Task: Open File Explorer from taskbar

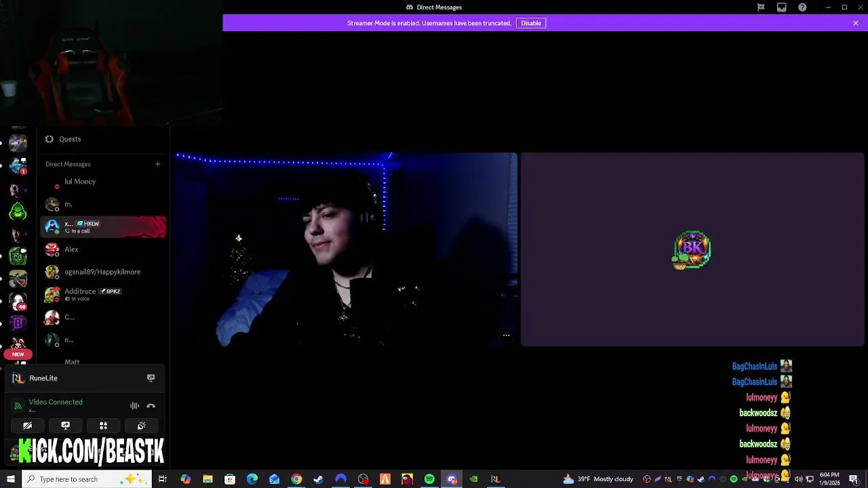Action: [208, 479]
